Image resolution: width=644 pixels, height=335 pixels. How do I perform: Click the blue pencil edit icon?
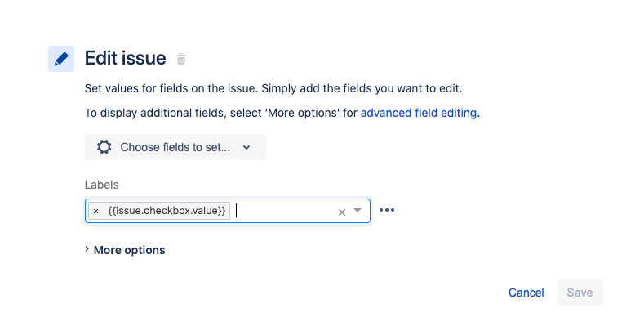61,59
